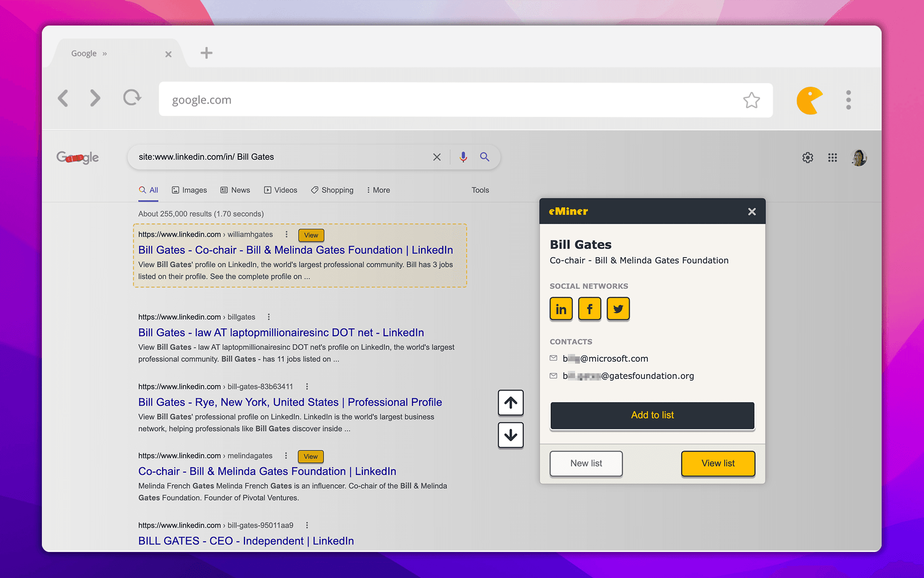The height and width of the screenshot is (578, 924).
Task: Reload the page
Action: [132, 98]
